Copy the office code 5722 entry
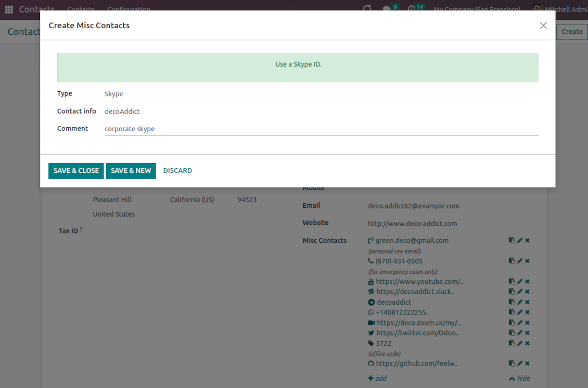Viewport: 588px width, 388px height. (512, 343)
